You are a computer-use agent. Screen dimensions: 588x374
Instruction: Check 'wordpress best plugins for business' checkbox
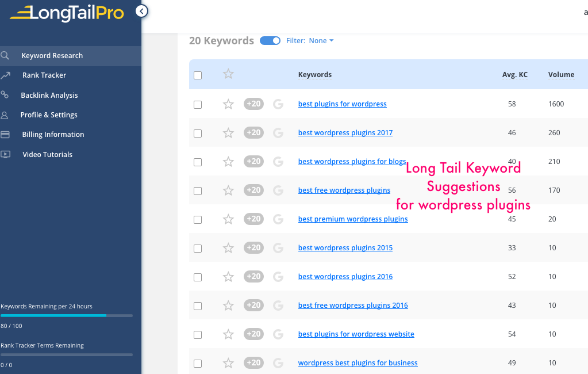(198, 364)
